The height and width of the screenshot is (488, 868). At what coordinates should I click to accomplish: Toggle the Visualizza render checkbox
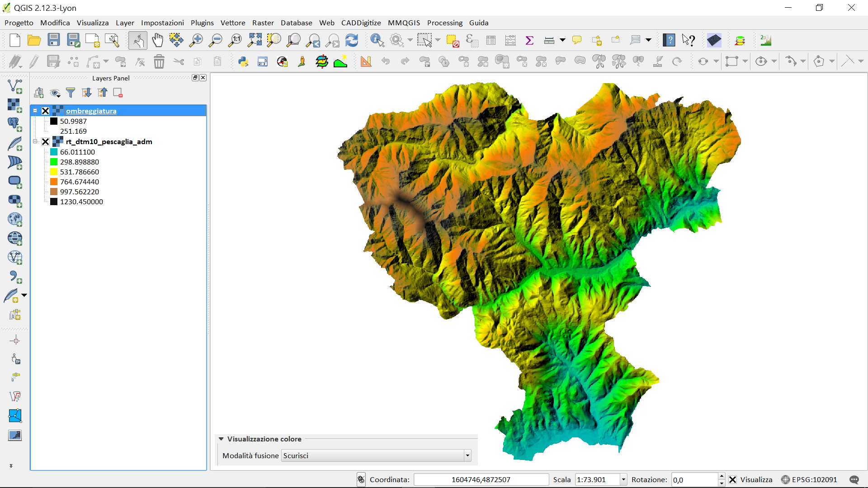733,479
